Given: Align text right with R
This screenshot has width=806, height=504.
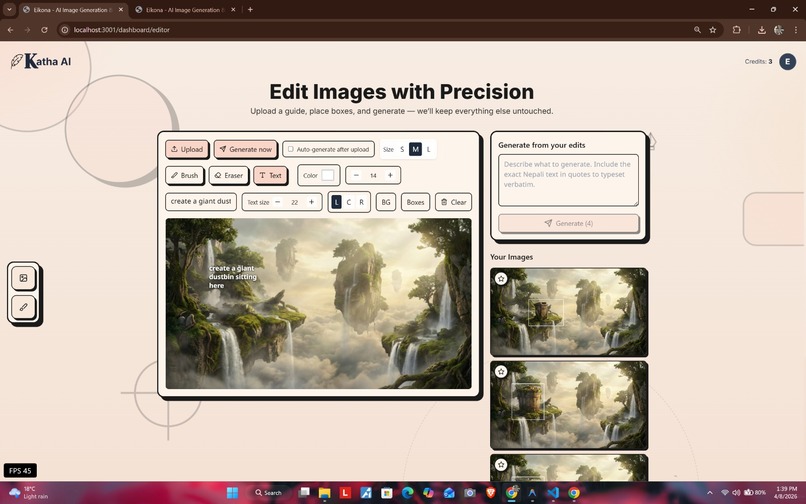Looking at the screenshot, I should pos(361,202).
